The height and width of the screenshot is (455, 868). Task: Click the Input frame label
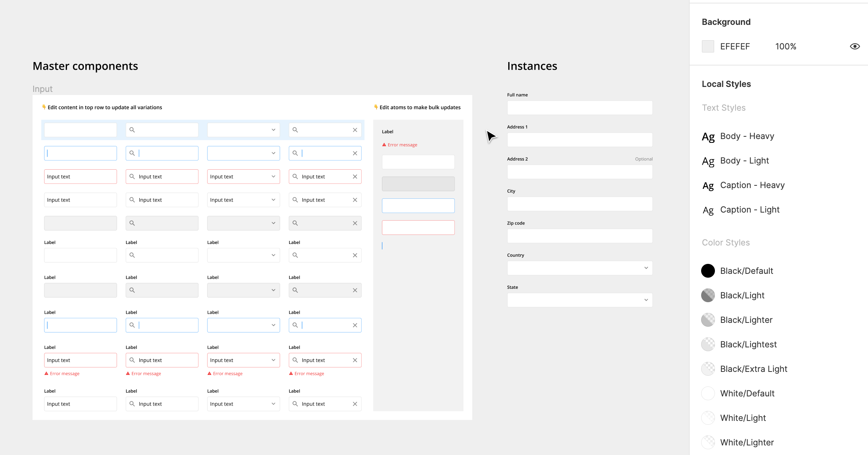pyautogui.click(x=42, y=89)
